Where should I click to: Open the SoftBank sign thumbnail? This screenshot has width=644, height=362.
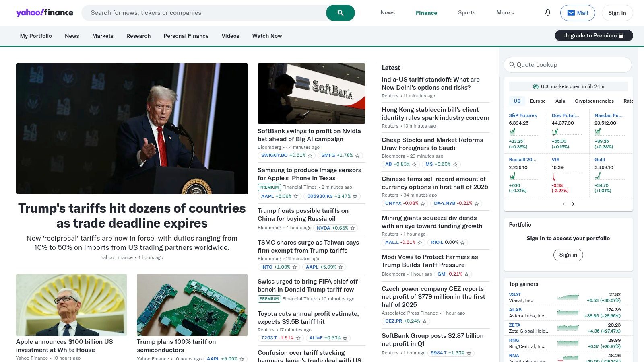tap(312, 93)
